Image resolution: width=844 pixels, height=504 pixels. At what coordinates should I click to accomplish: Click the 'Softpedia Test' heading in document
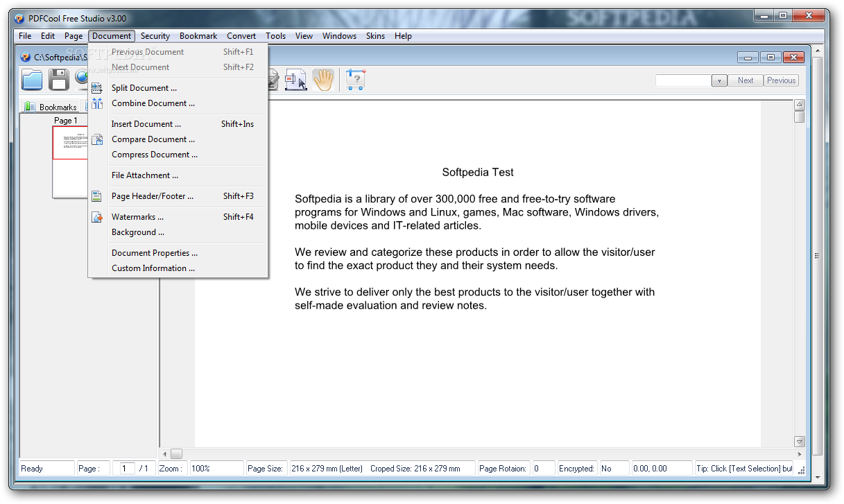pos(478,172)
